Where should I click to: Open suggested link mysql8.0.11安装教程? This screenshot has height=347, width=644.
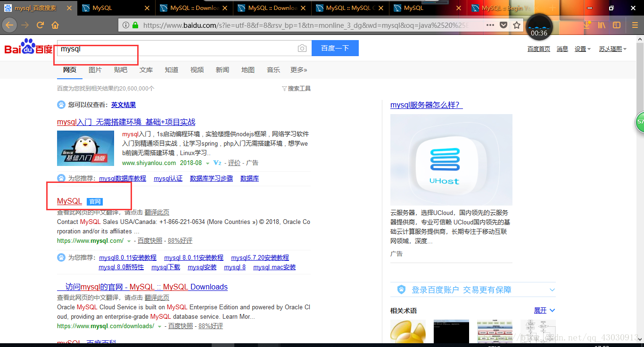[x=128, y=257]
